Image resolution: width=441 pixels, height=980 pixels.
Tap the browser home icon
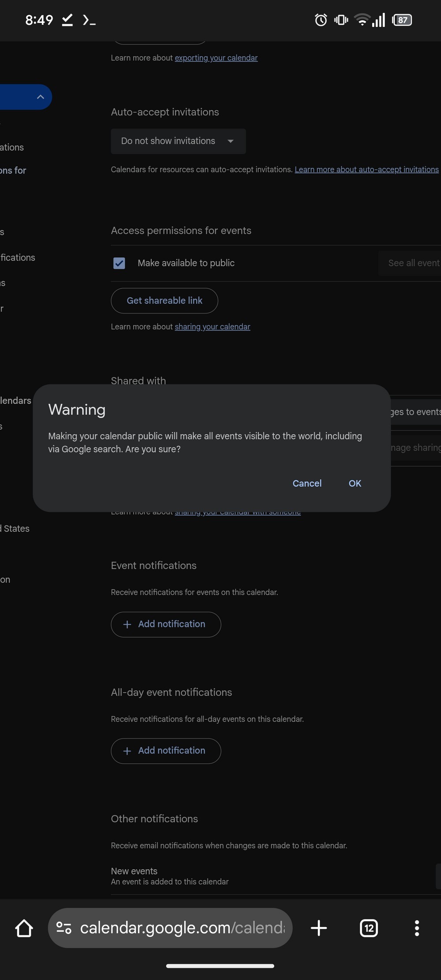point(24,928)
